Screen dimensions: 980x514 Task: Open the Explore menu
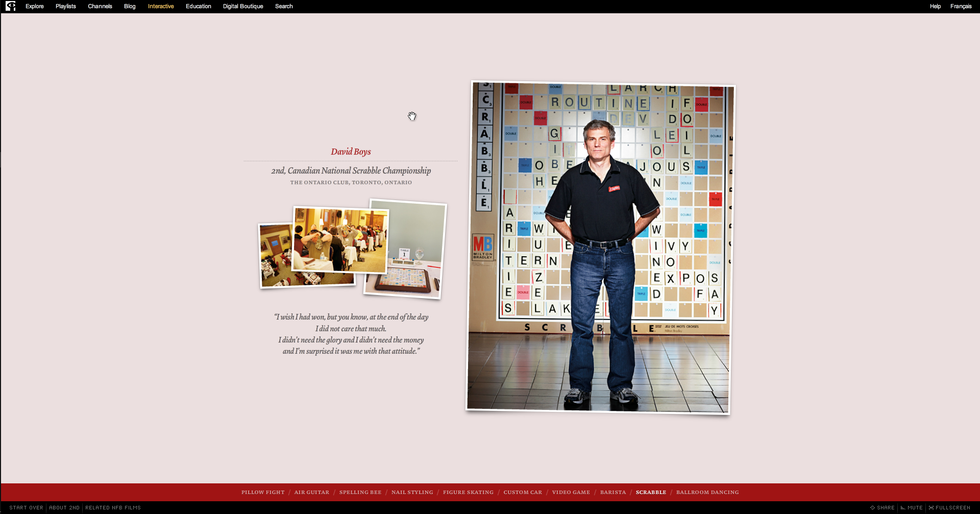[x=35, y=6]
